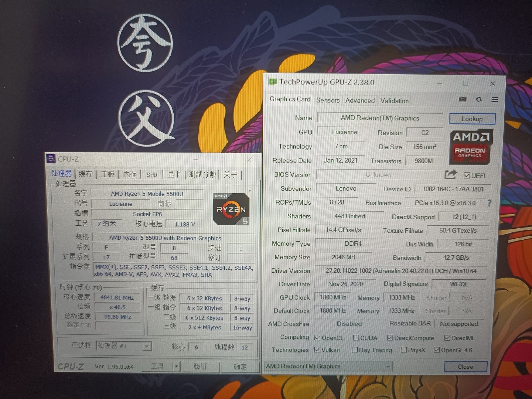Toggle the UEFI checkbox

[x=467, y=175]
